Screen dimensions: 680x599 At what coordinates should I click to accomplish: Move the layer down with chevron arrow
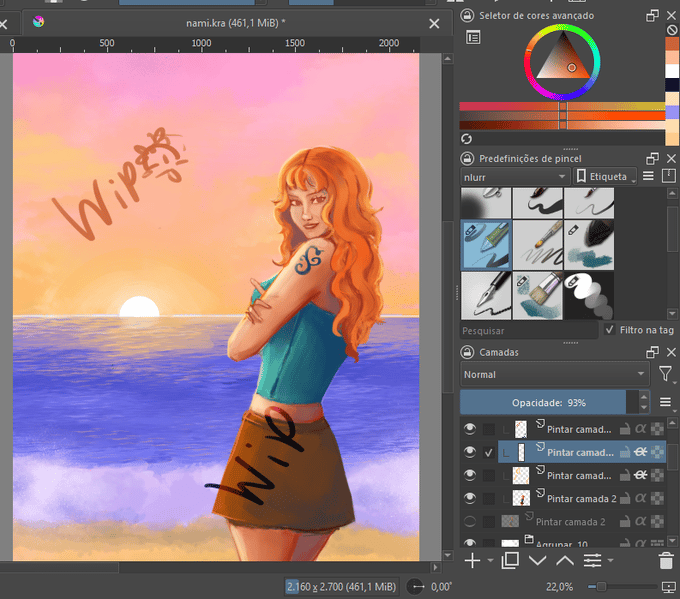538,561
